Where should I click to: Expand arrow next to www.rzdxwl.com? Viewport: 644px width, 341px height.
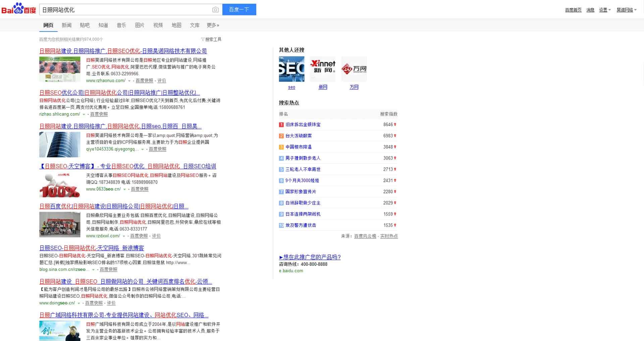124,236
